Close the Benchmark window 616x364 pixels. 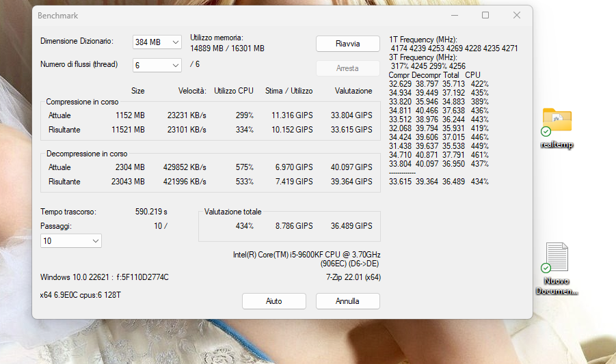click(517, 15)
